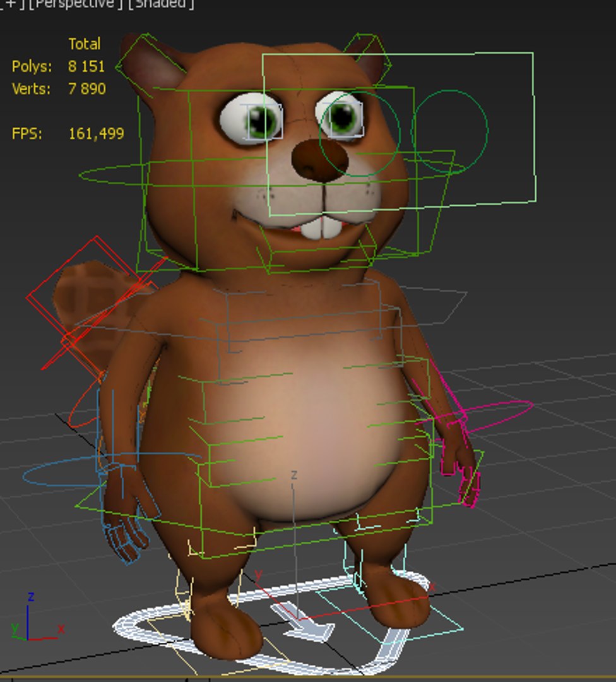
Task: Click the FPS value "161,499"
Action: coord(97,133)
